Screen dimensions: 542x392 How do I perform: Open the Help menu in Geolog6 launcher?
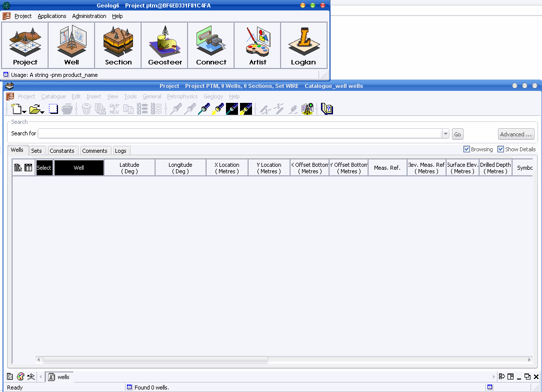(x=117, y=16)
